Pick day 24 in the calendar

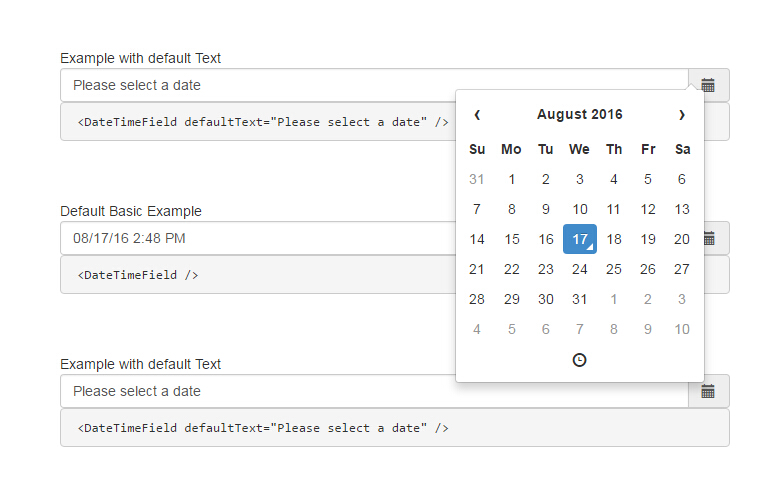point(580,269)
